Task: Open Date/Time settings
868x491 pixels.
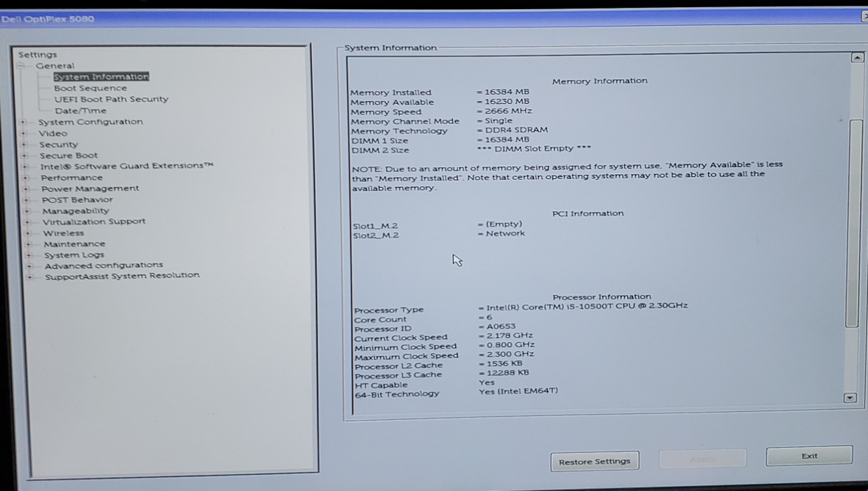Action: coord(81,111)
